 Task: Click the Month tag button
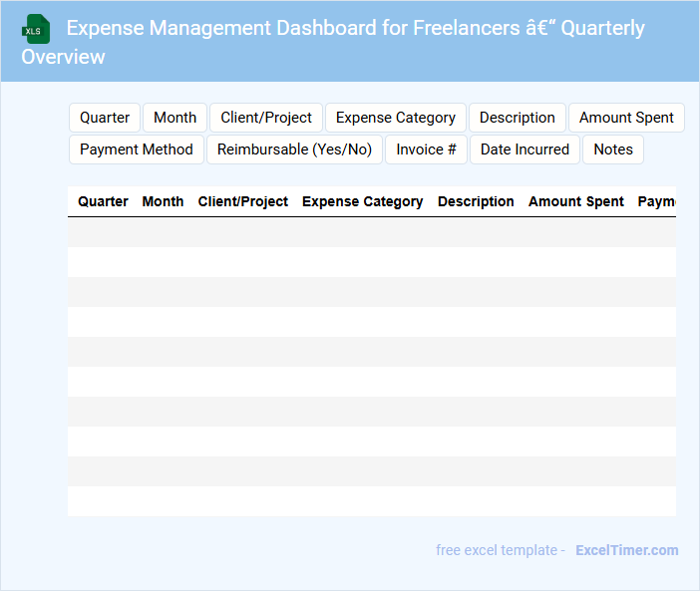tap(175, 118)
